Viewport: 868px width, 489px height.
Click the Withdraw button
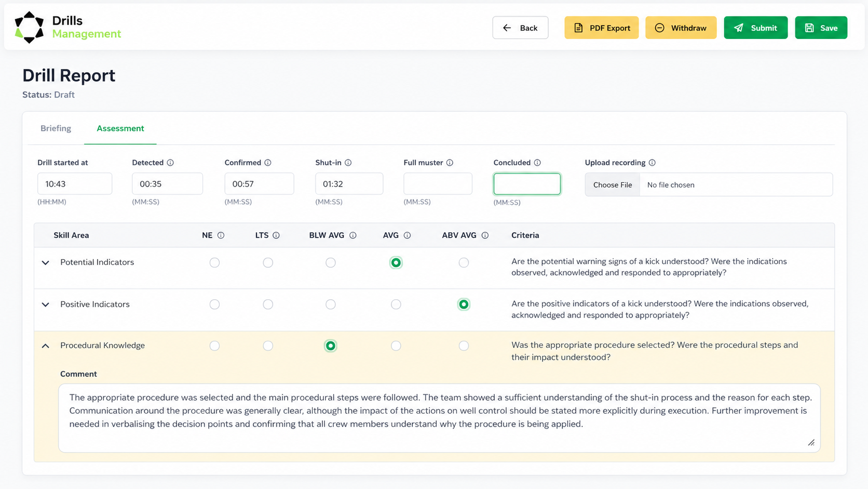(681, 28)
